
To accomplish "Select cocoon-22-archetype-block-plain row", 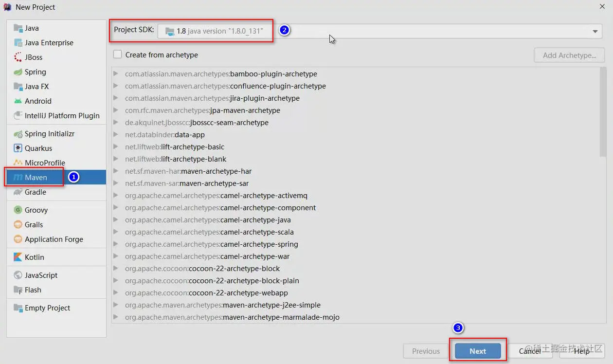I will [x=356, y=281].
